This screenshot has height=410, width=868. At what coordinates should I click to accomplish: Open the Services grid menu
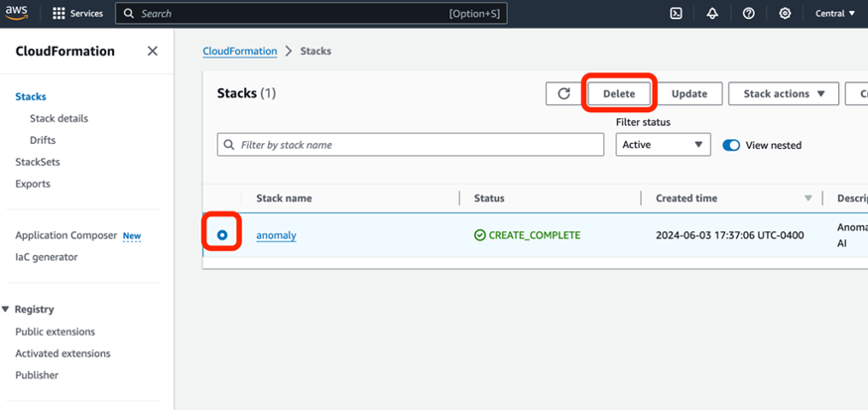point(59,14)
